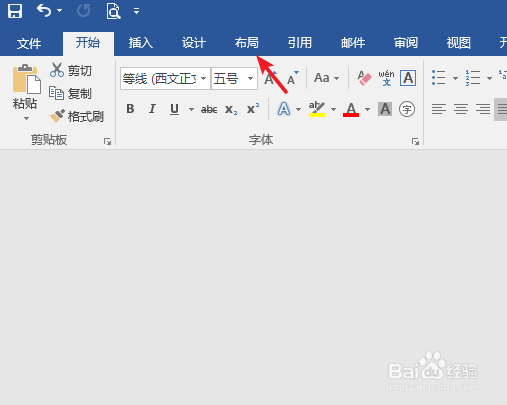The image size is (507, 405).
Task: Switch to the 开始 tab
Action: [x=88, y=43]
